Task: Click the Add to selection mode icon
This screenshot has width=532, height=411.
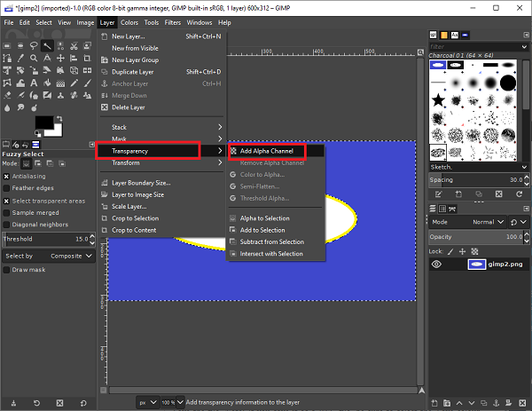Action: (x=38, y=163)
